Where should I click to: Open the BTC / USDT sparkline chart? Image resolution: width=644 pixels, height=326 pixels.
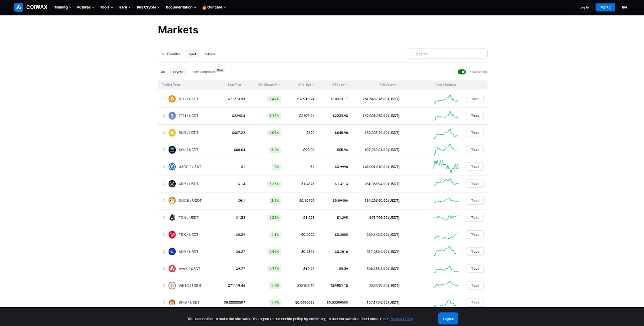point(446,99)
